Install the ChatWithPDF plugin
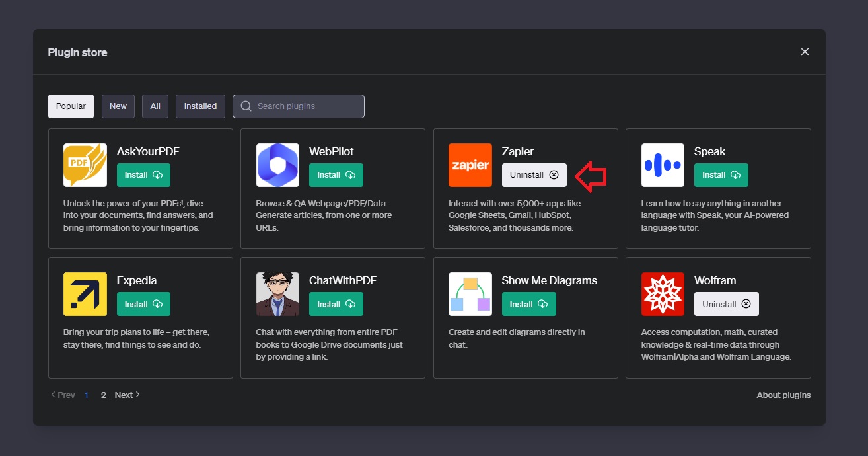Image resolution: width=868 pixels, height=456 pixels. point(336,304)
